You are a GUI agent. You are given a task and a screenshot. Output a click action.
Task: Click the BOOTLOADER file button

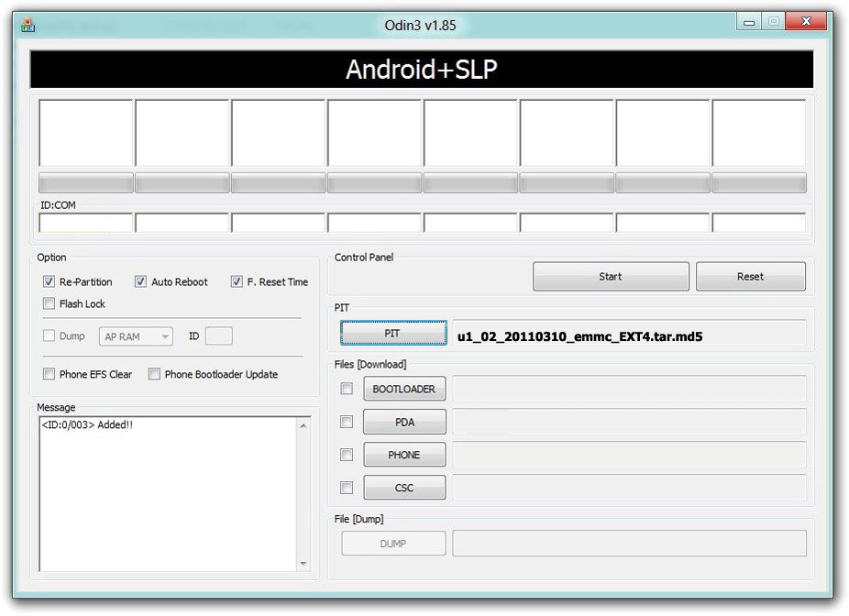pyautogui.click(x=404, y=389)
